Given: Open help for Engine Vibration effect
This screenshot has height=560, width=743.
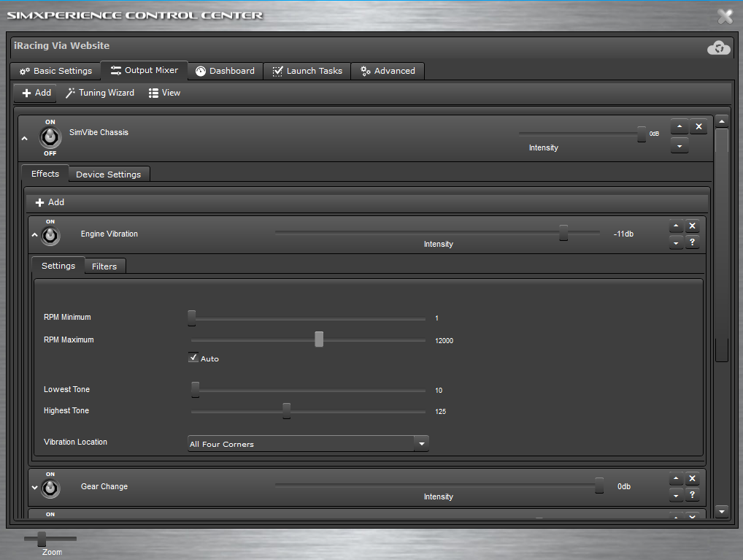Looking at the screenshot, I should pos(693,242).
